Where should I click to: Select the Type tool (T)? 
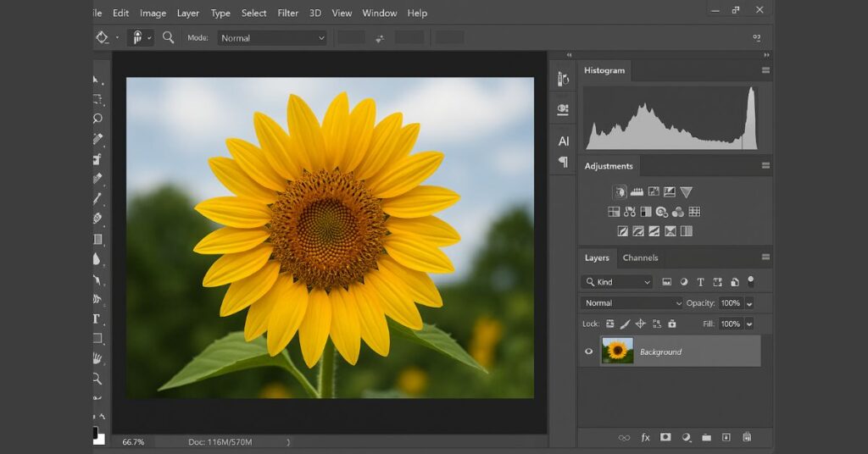coord(97,318)
